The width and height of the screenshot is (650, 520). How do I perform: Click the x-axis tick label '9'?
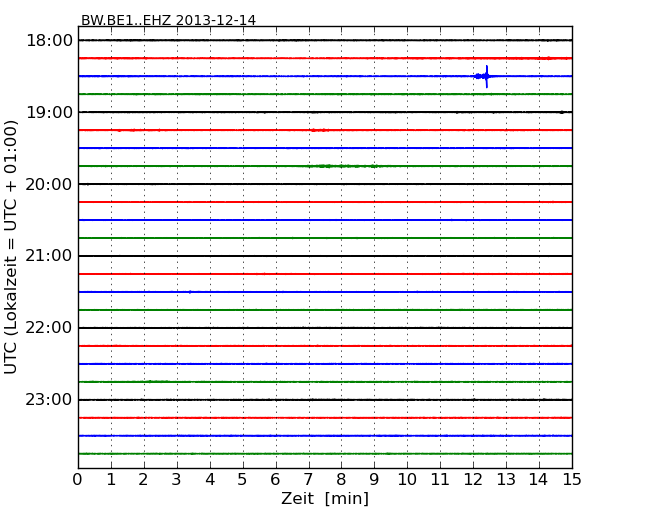coord(374,479)
